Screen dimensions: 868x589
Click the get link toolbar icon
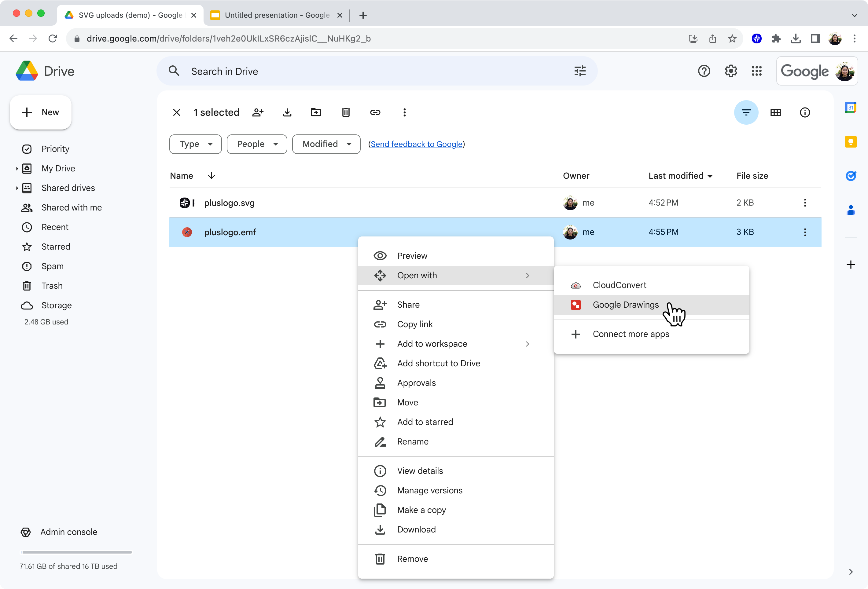tap(375, 112)
